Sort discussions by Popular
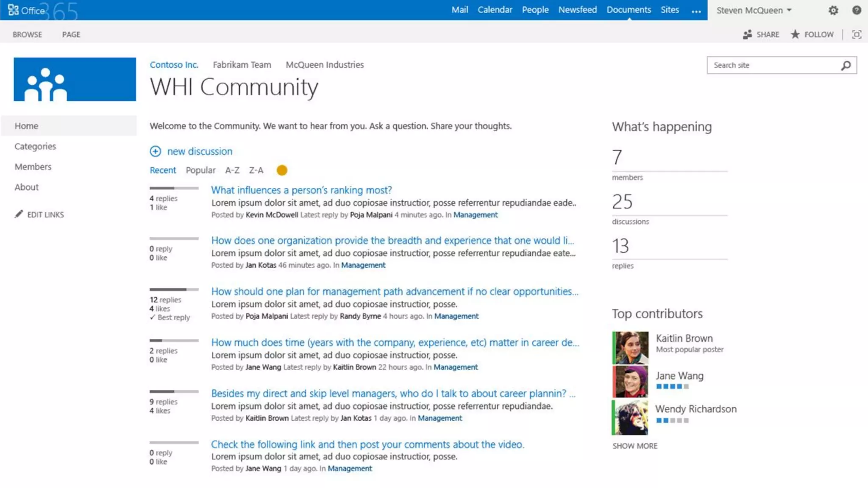 [x=200, y=170]
